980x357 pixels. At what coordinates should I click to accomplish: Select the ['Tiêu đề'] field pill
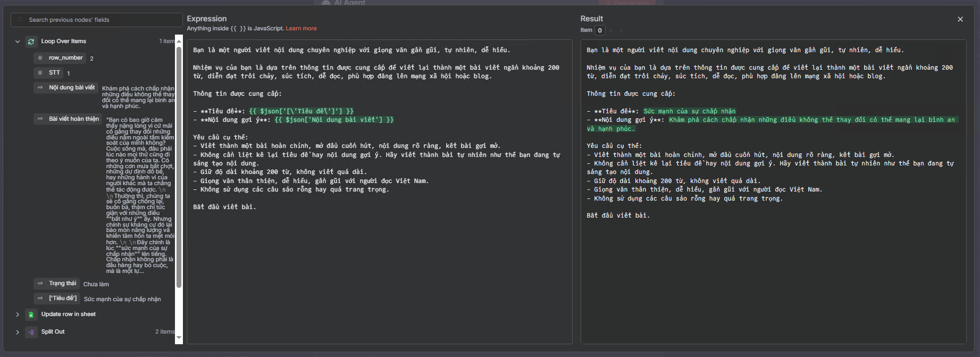pos(63,298)
